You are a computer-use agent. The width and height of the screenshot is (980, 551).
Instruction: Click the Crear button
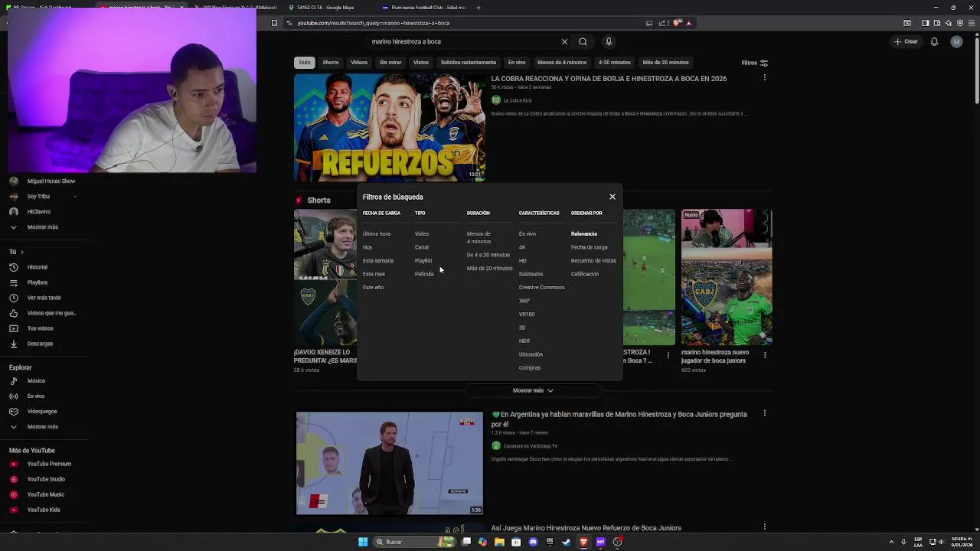pyautogui.click(x=906, y=41)
